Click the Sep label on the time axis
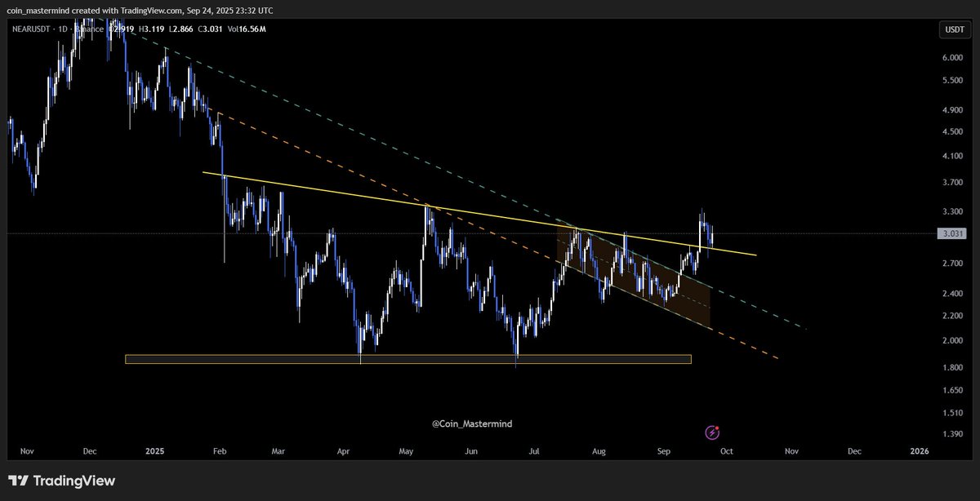Screen dimensions: 980x501 click(x=663, y=450)
